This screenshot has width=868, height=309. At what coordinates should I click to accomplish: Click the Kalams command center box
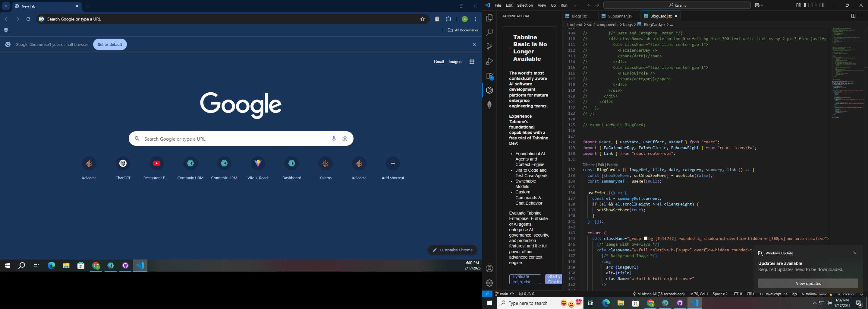pyautogui.click(x=677, y=5)
